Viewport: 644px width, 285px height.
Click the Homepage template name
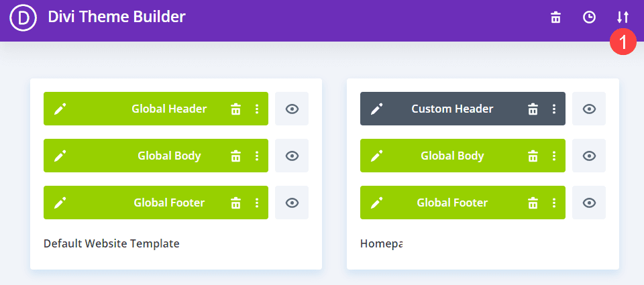[x=381, y=243]
